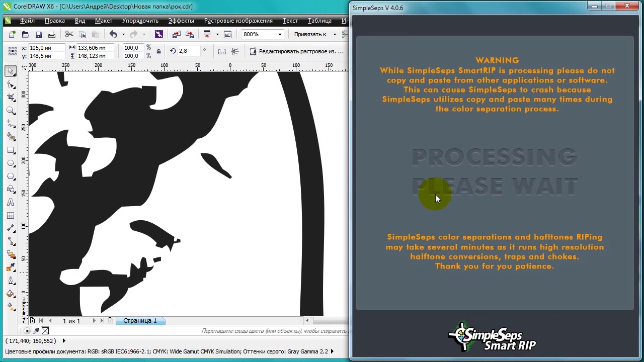
Task: Select the Smart fill tool
Action: pos(11,137)
